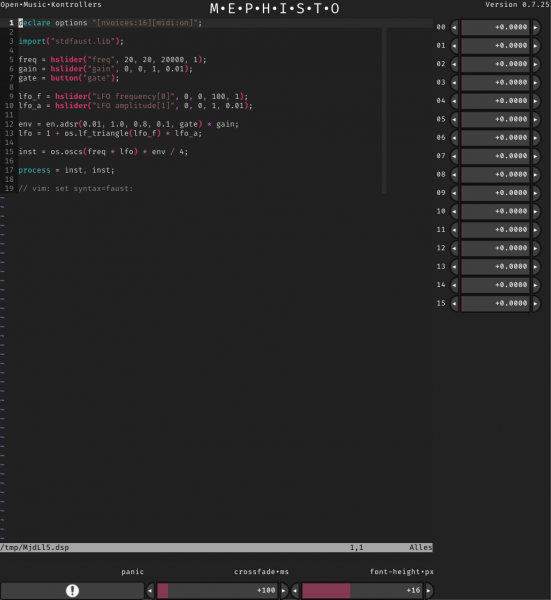
Task: Click the control 10 value slider
Action: 495,211
